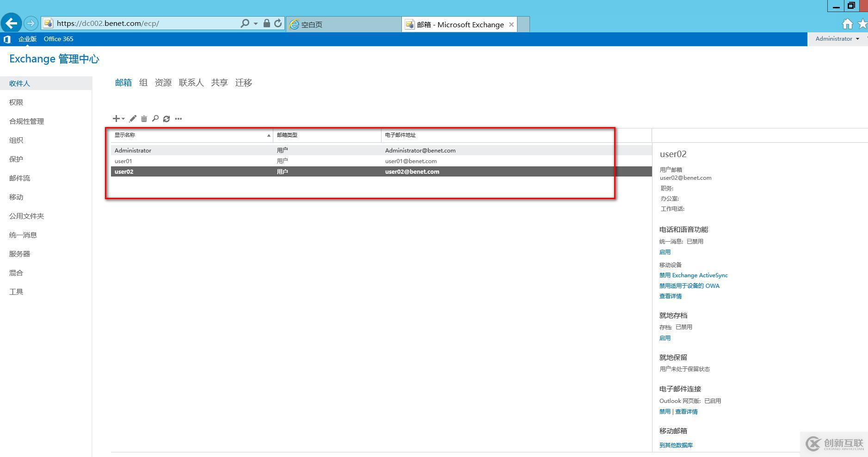Screen dimensions: 868x457
Task: Open the 邮箱 tab
Action: pos(123,83)
